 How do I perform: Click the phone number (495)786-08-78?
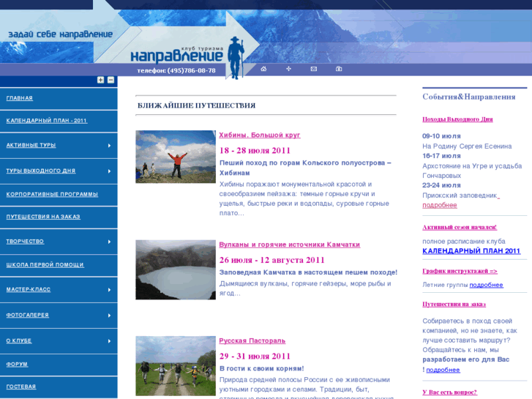point(191,70)
